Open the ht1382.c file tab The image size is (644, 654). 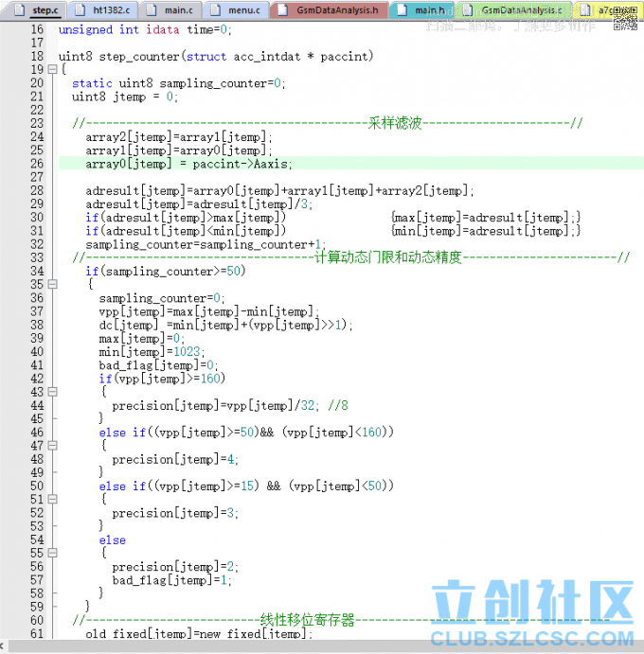101,10
